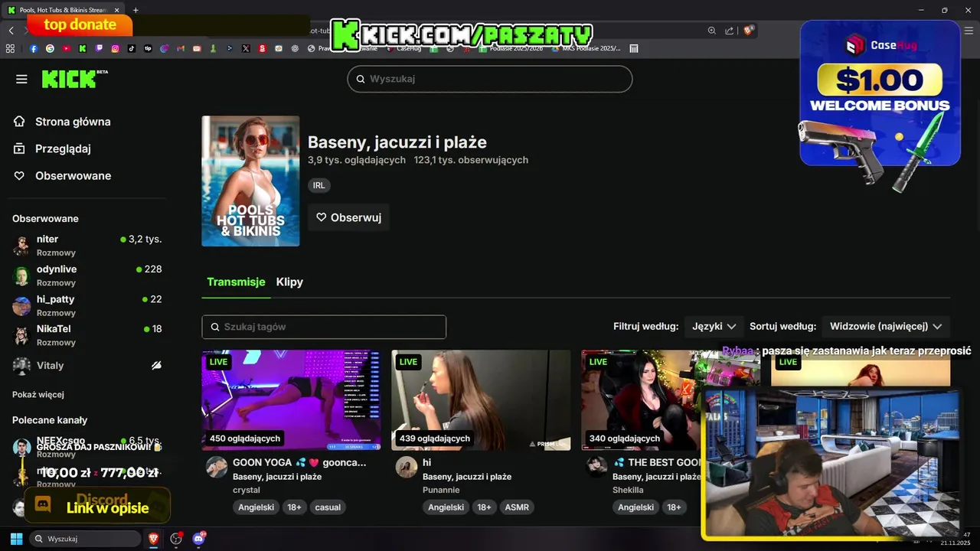Click Punannie's channel avatar
Image resolution: width=980 pixels, height=551 pixels.
(x=407, y=467)
